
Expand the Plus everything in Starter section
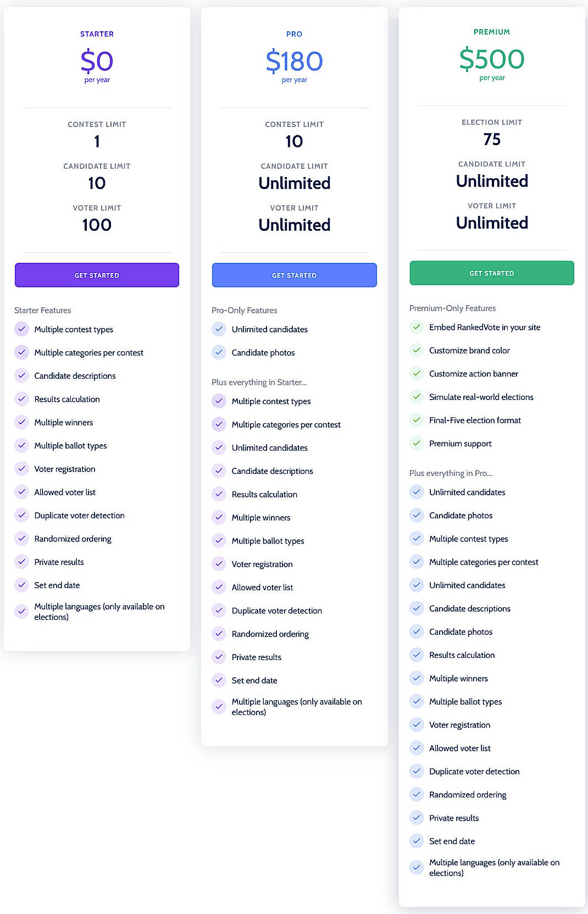click(259, 382)
